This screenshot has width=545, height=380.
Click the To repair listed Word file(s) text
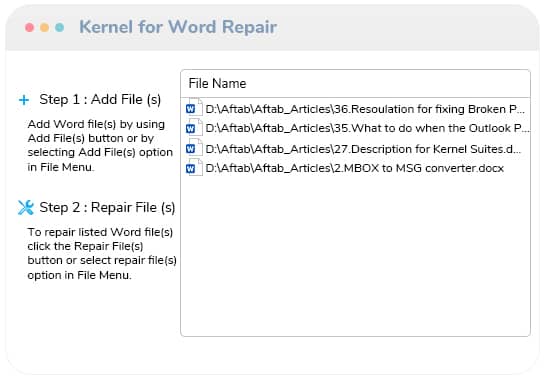102,253
